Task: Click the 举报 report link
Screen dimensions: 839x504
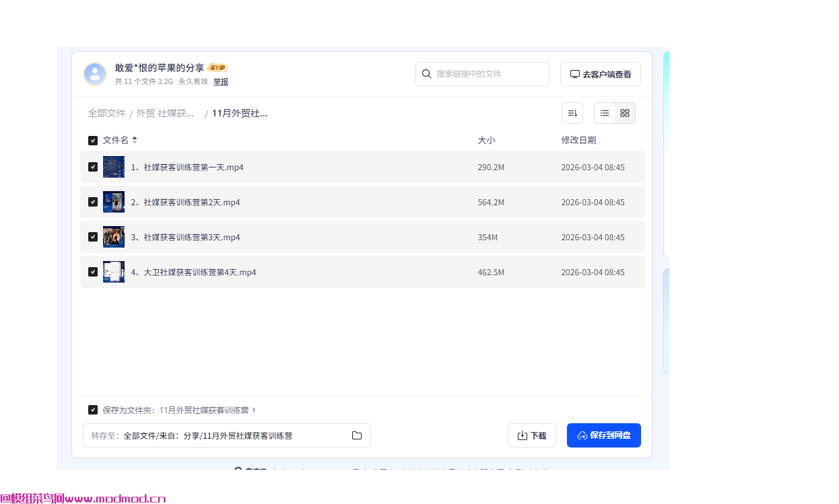Action: 221,81
